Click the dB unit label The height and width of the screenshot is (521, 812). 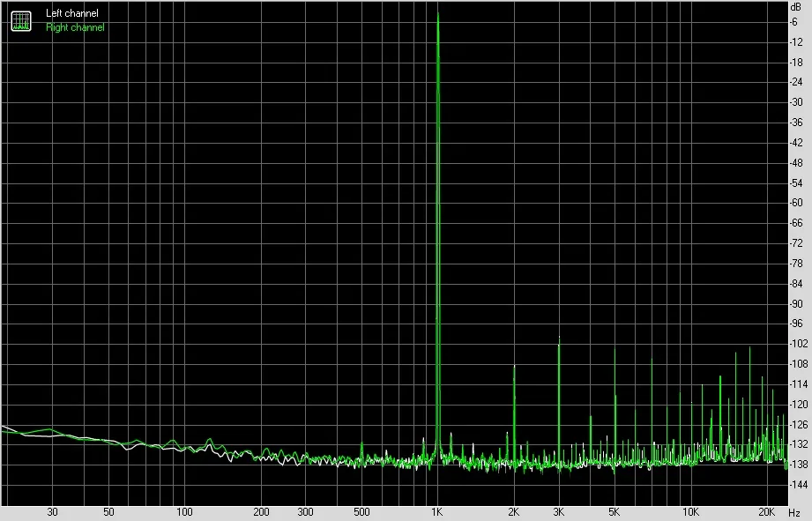(x=796, y=7)
